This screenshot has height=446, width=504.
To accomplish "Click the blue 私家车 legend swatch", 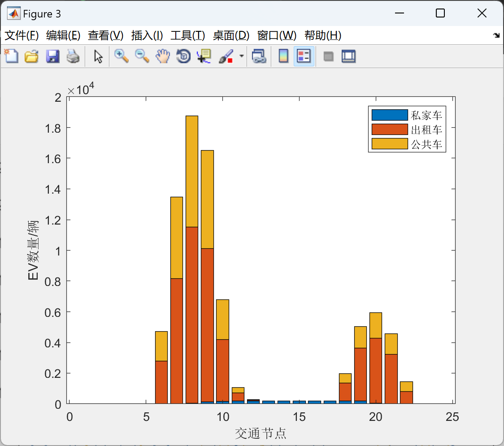I will (x=390, y=115).
